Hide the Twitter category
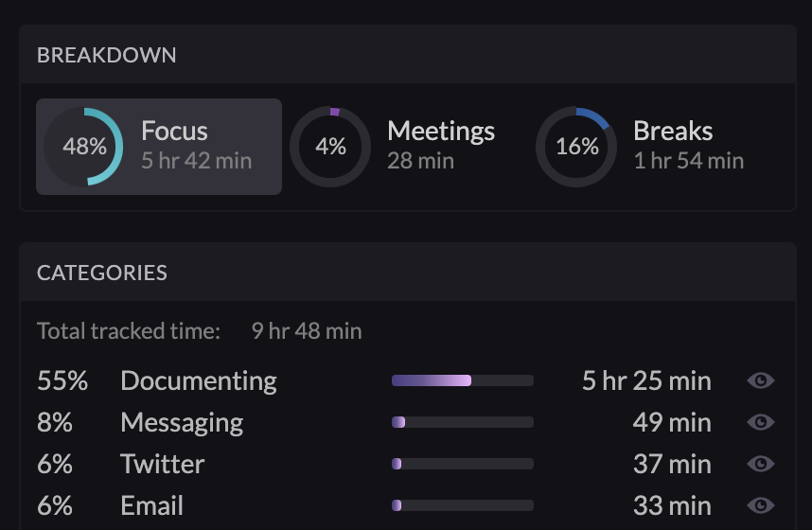The image size is (812, 530). (761, 464)
